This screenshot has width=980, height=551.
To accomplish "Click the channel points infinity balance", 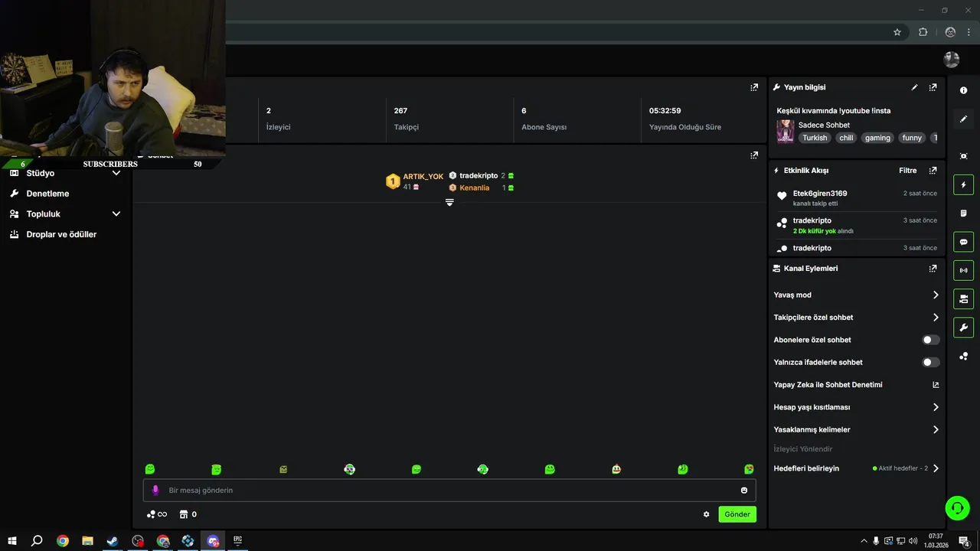I will 157,514.
